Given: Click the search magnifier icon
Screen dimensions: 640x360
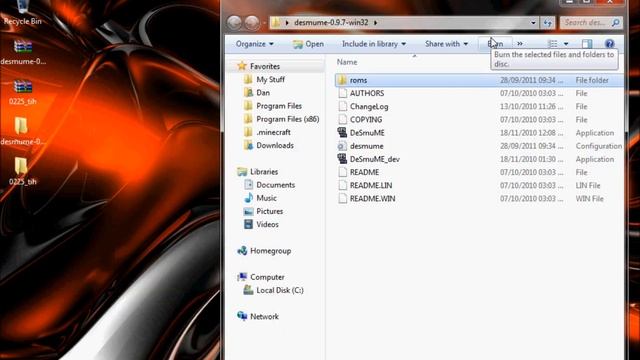Looking at the screenshot, I should (x=616, y=23).
